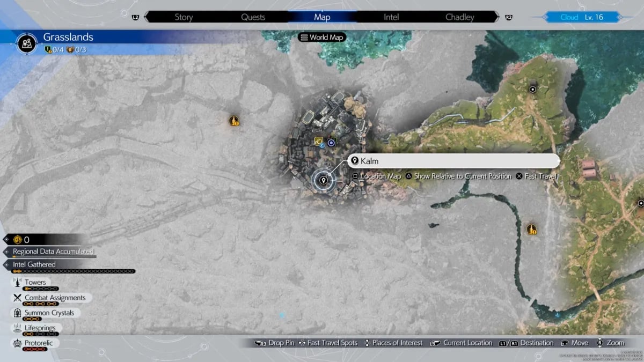Click the Lifesprings fountain icon

(17, 328)
